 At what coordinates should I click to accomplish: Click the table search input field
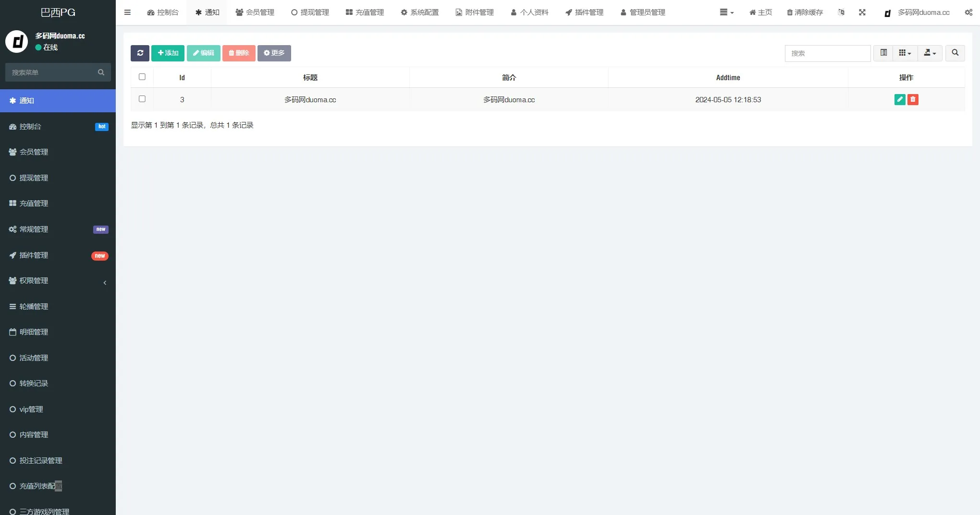point(827,53)
